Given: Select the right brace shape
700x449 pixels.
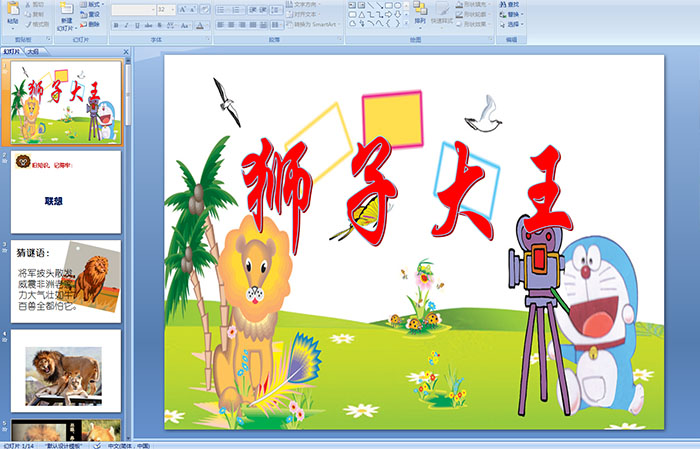Looking at the screenshot, I should [397, 23].
